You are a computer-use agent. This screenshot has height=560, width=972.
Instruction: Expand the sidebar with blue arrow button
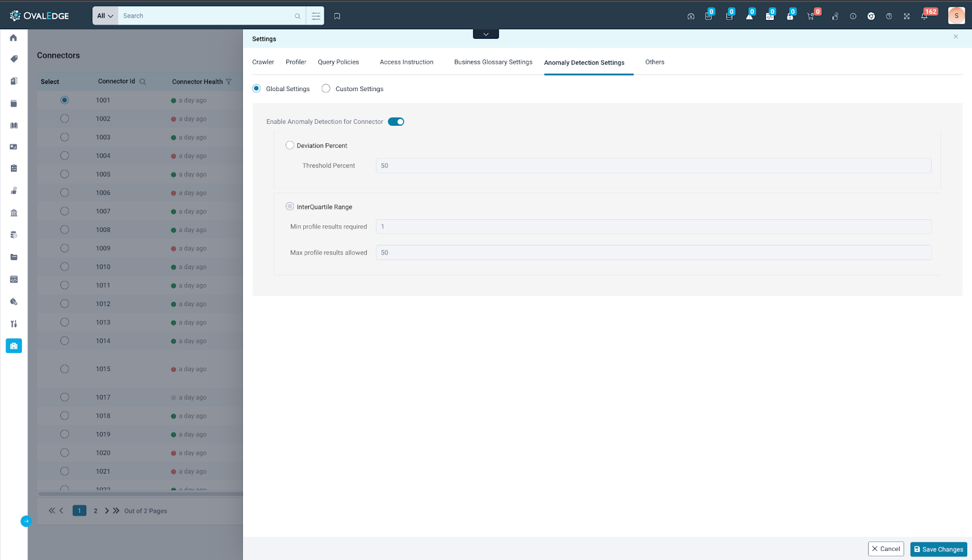(26, 521)
